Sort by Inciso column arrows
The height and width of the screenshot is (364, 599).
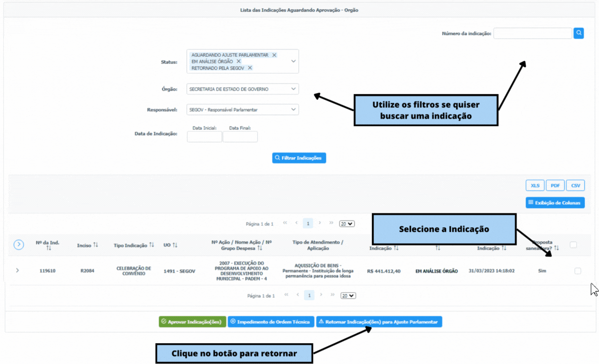96,245
